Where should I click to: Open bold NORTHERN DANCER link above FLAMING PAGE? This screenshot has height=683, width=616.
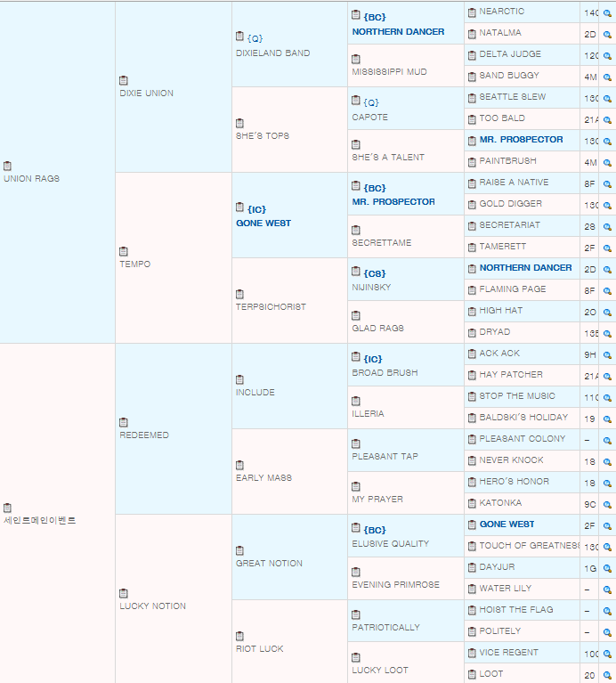tap(525, 267)
